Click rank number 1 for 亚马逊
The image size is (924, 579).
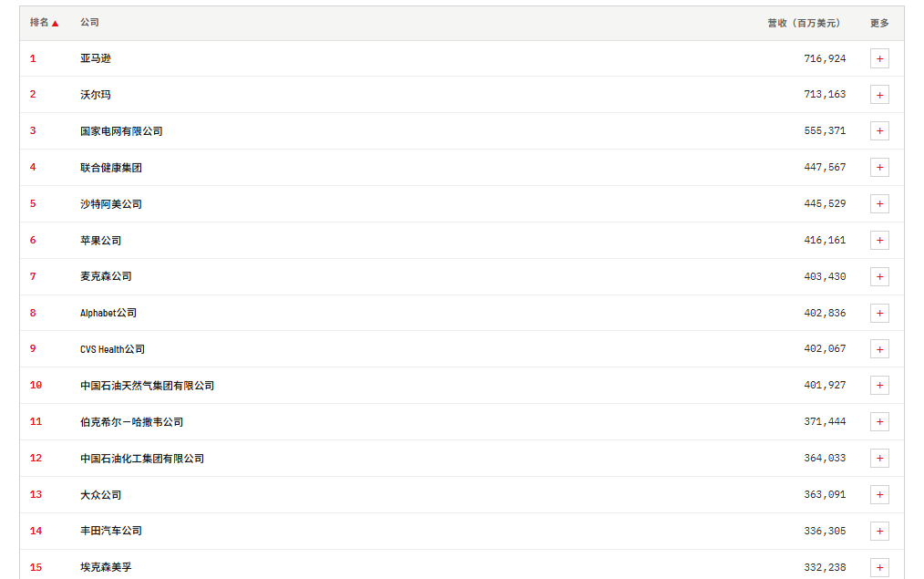[33, 58]
